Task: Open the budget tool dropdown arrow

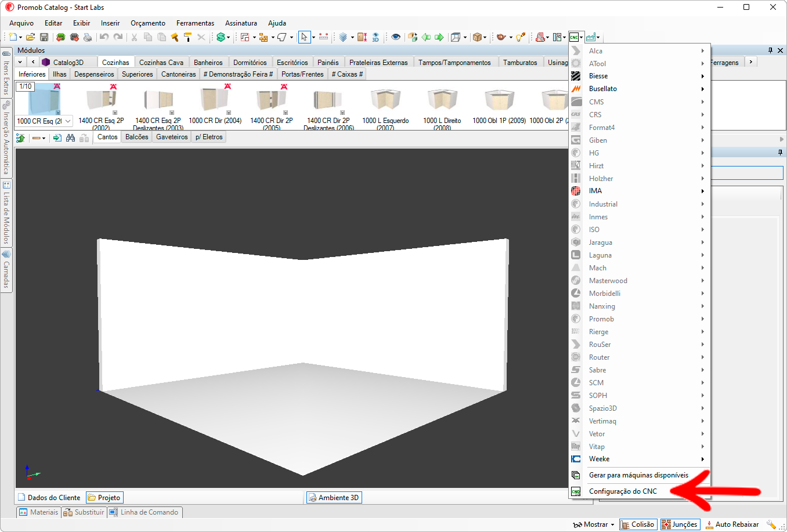Action: (x=228, y=38)
